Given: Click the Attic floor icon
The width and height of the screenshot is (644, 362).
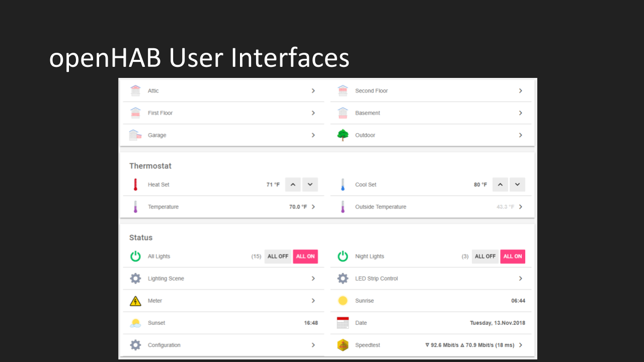Looking at the screenshot, I should [x=135, y=91].
